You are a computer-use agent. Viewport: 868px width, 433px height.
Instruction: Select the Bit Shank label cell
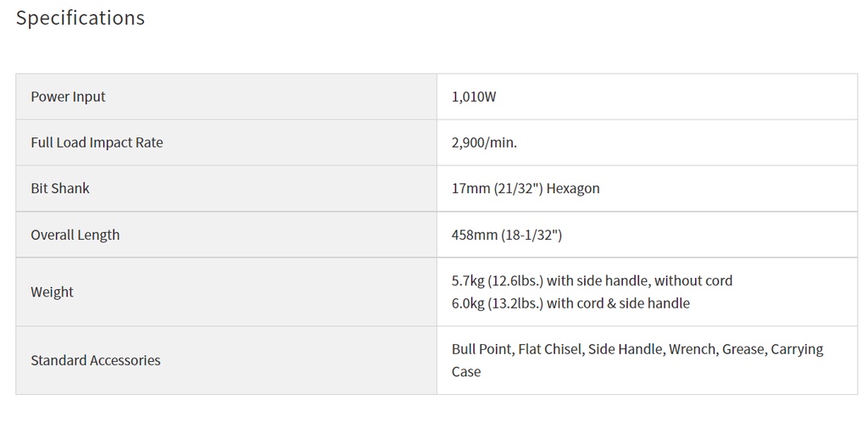(x=225, y=188)
